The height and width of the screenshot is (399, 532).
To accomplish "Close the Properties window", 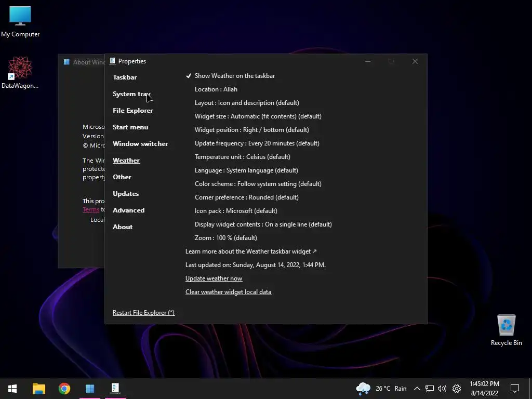I will click(x=415, y=61).
